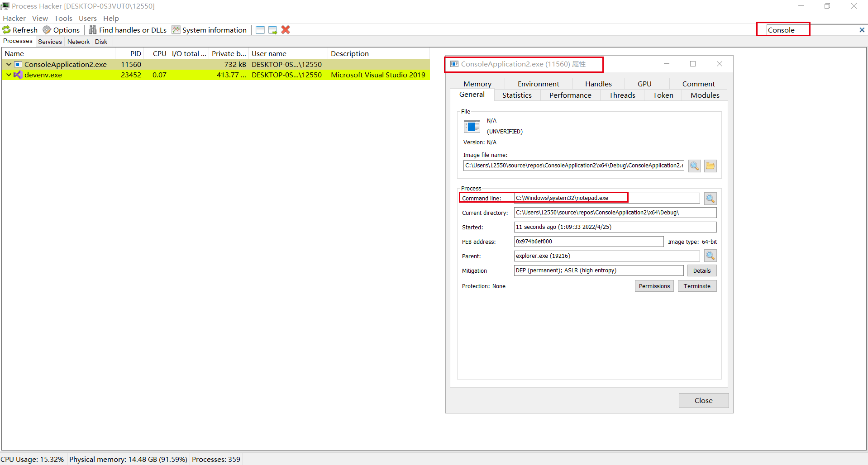Collapse the ConsoleApplication2.exe tree node
Viewport: 868px width, 465px height.
click(9, 64)
